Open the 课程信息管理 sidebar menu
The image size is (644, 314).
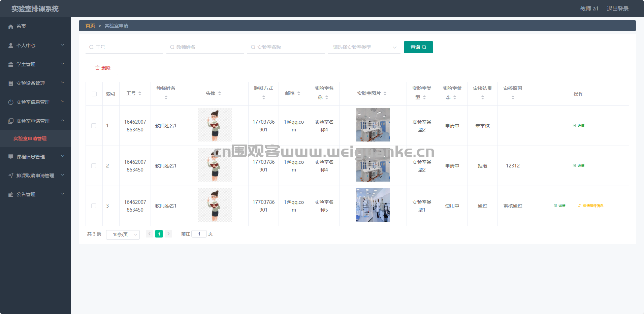(x=35, y=157)
